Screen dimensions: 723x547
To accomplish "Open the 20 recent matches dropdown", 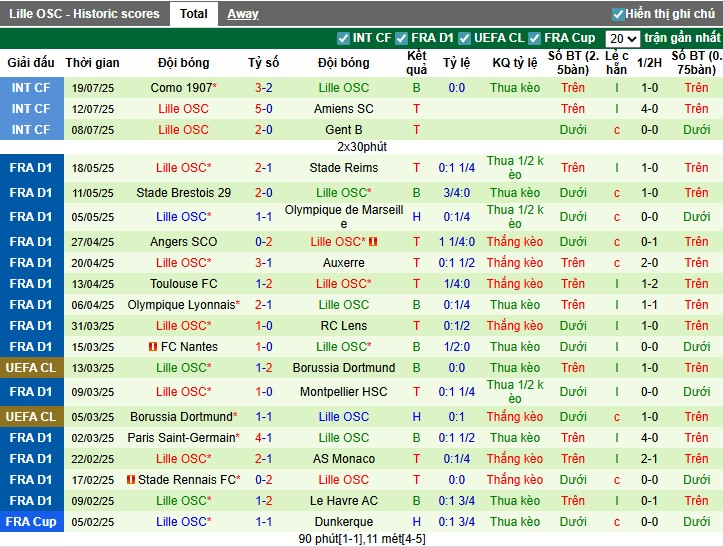I will tap(623, 38).
